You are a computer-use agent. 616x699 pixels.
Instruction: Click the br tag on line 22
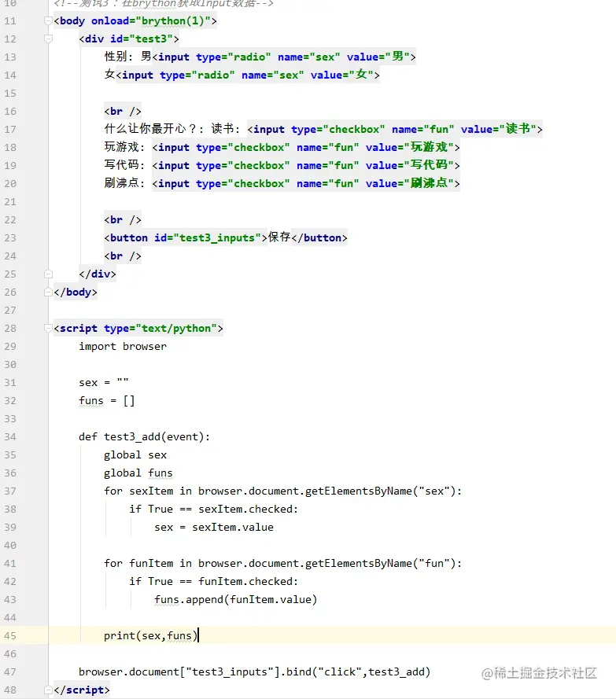(123, 220)
